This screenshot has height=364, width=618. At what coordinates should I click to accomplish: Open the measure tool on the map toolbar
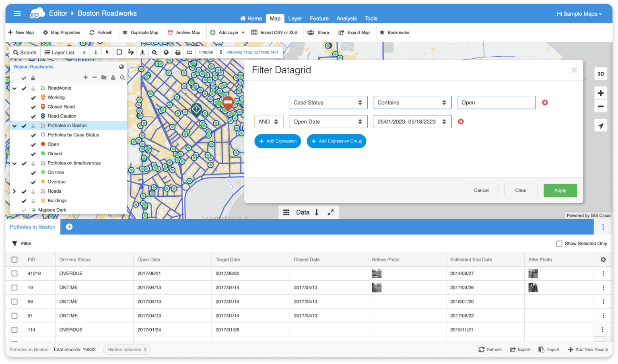click(189, 52)
